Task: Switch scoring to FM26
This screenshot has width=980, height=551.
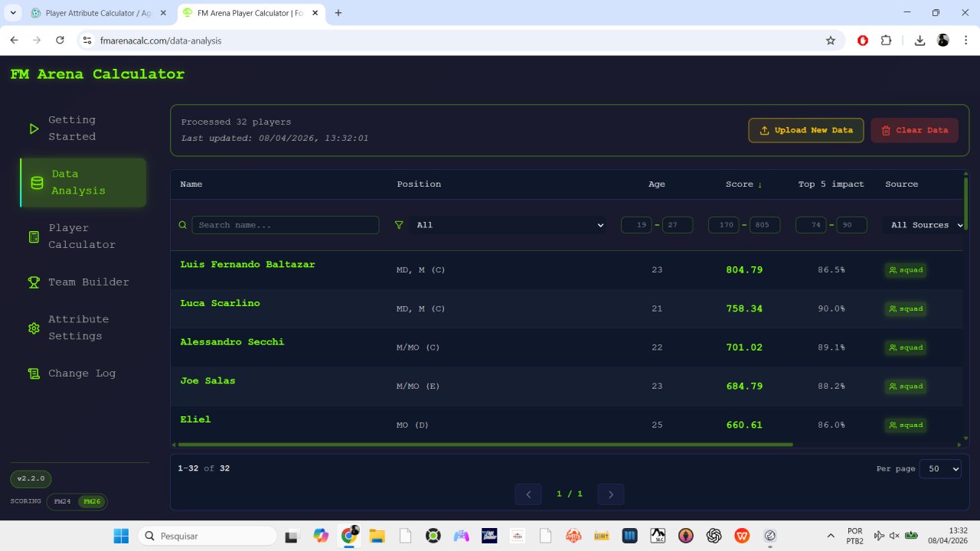Action: click(x=92, y=501)
